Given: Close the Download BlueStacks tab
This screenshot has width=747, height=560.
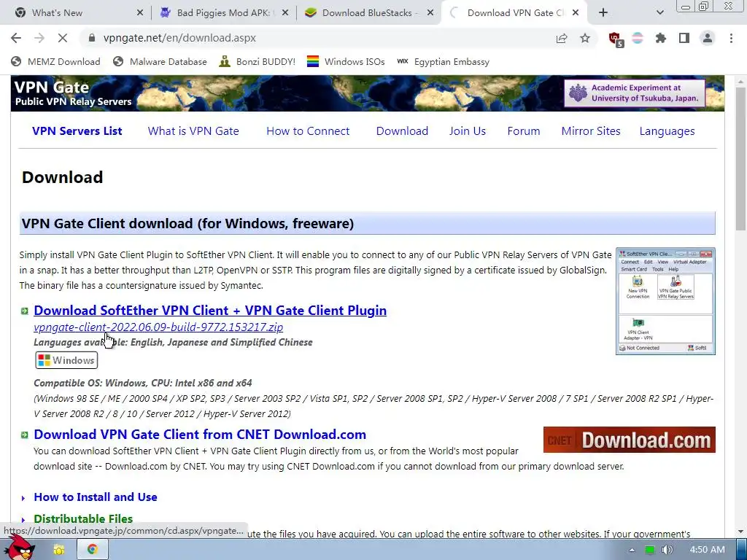Looking at the screenshot, I should pyautogui.click(x=430, y=13).
